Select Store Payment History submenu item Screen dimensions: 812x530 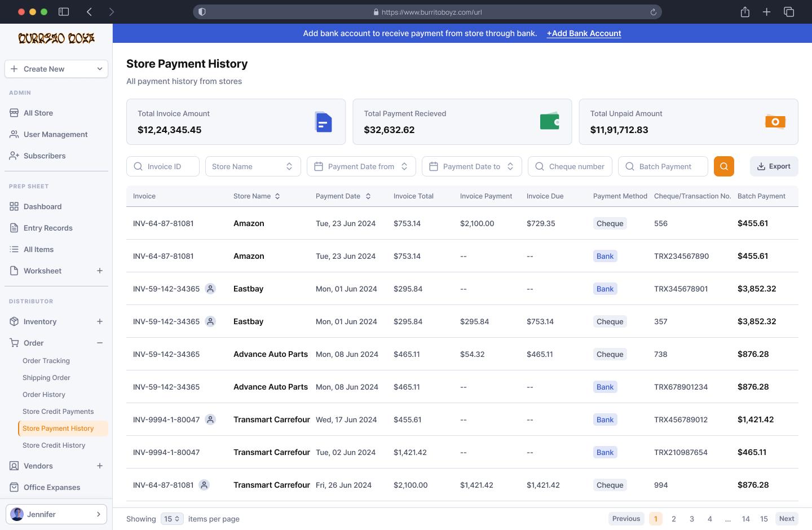63,429
